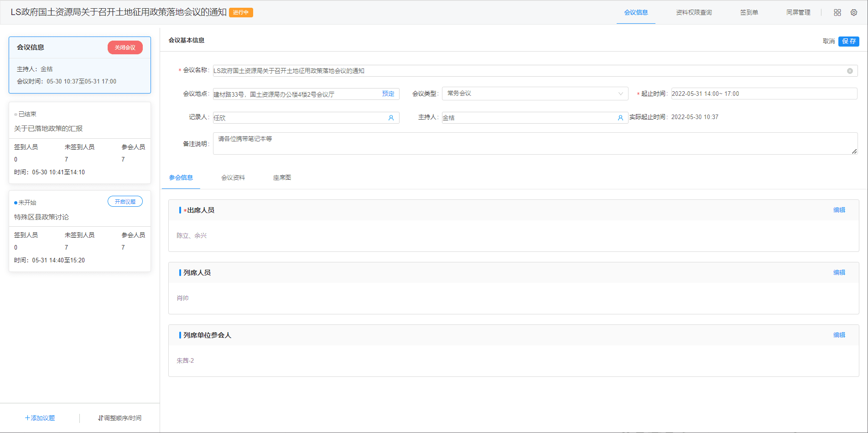This screenshot has width=868, height=433.
Task: Click actual start time 2022-05-30 10:37
Action: tap(695, 117)
